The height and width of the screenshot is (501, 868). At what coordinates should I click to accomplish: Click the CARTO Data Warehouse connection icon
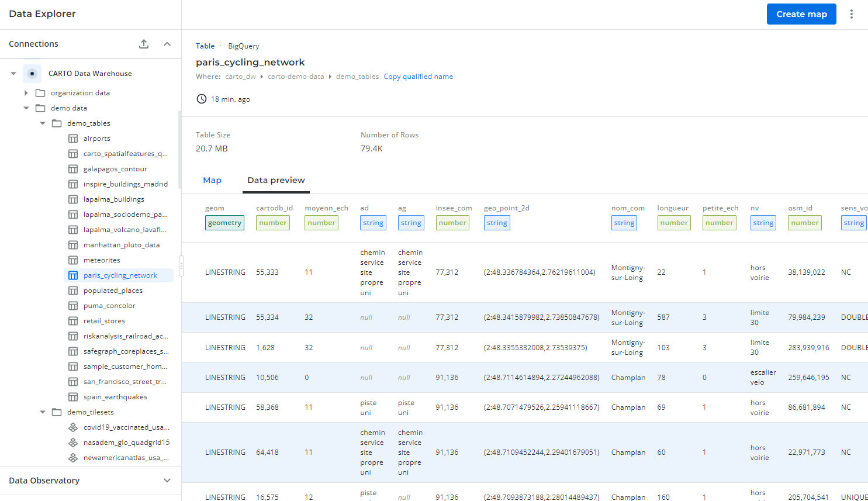(32, 74)
